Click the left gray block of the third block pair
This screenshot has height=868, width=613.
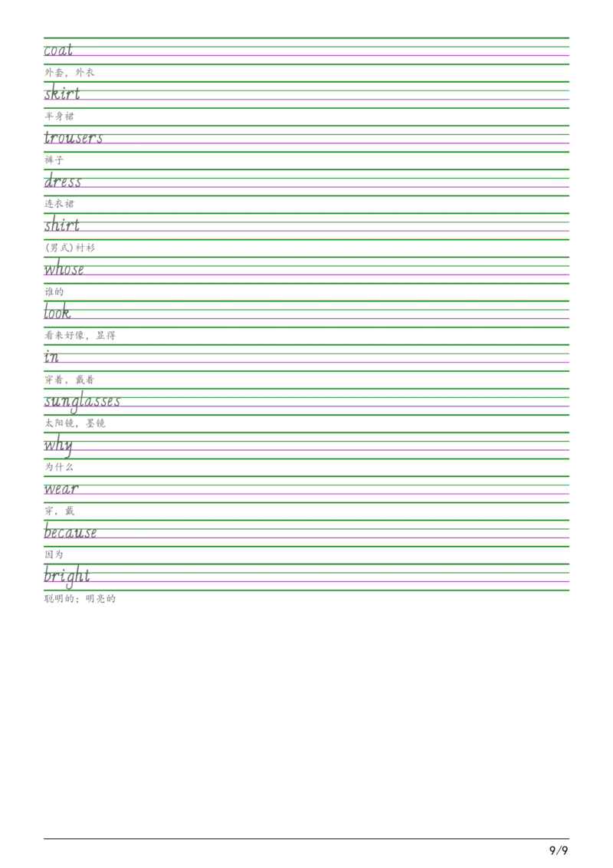(x=61, y=423)
